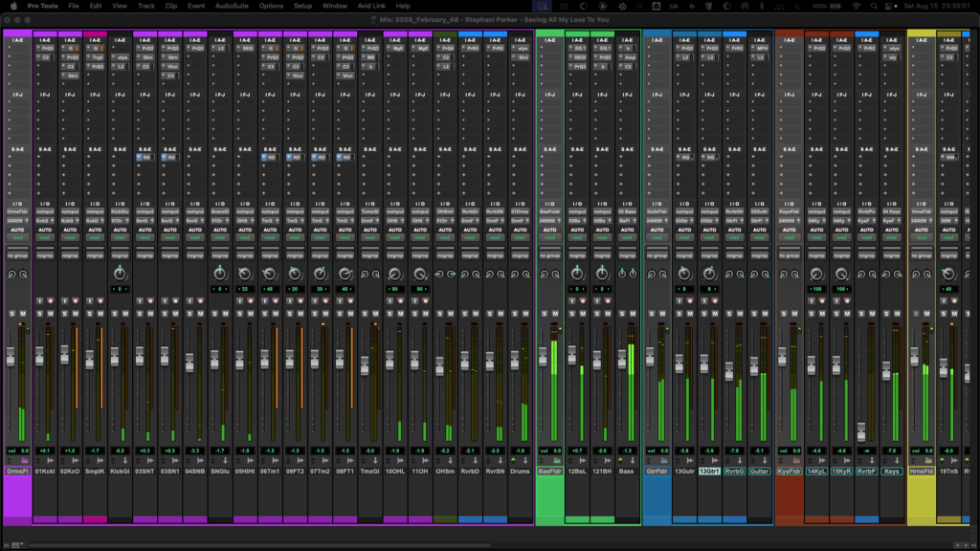The height and width of the screenshot is (551, 980).
Task: Open the output path selector on Keys
Action: click(892, 221)
